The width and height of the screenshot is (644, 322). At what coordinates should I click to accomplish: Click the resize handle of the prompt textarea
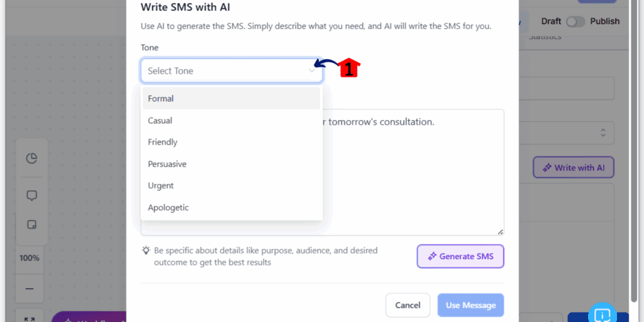[x=500, y=232]
